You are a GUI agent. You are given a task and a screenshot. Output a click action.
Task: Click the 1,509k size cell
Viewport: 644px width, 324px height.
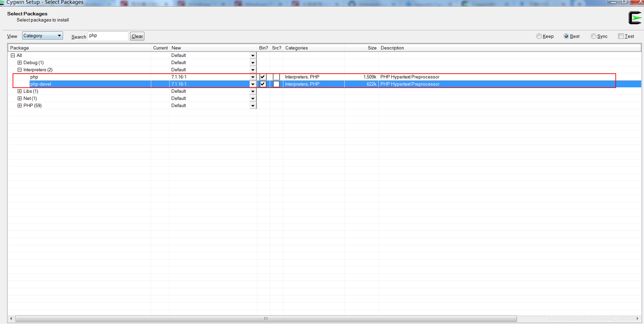[370, 77]
